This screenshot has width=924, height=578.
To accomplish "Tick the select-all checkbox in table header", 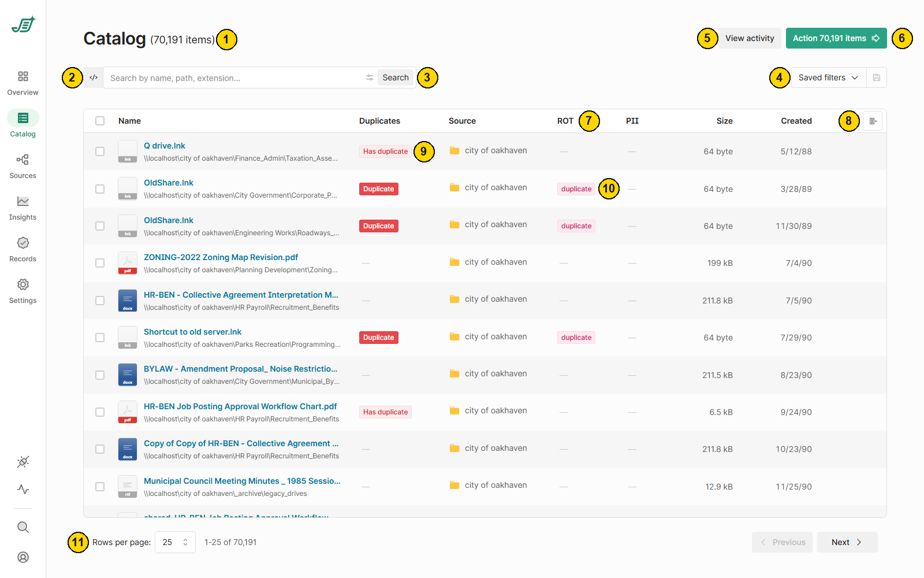I will click(100, 121).
